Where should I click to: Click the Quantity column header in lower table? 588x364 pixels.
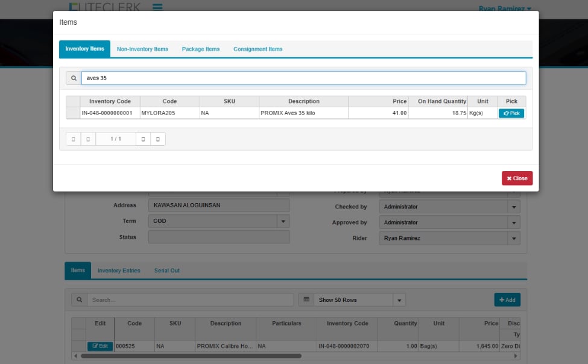[398, 324]
